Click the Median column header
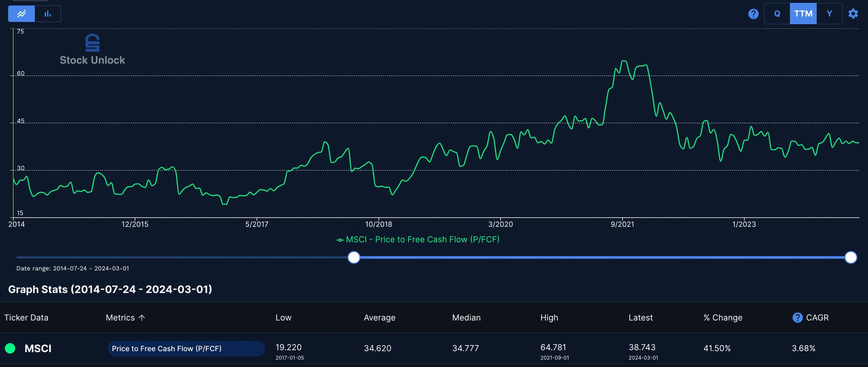The height and width of the screenshot is (367, 868). 466,318
